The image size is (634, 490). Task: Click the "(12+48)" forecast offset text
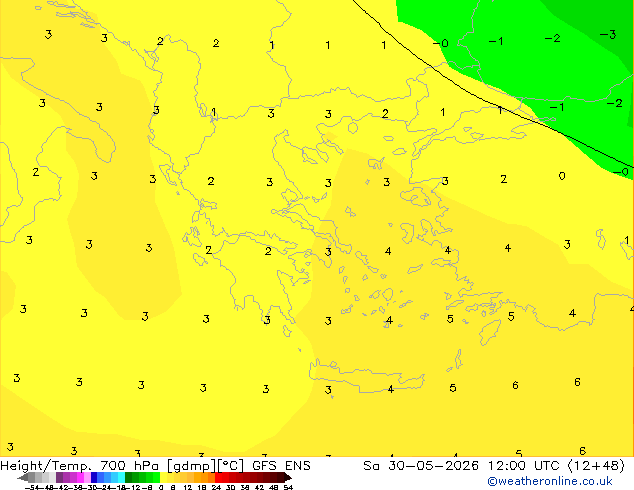pyautogui.click(x=596, y=466)
